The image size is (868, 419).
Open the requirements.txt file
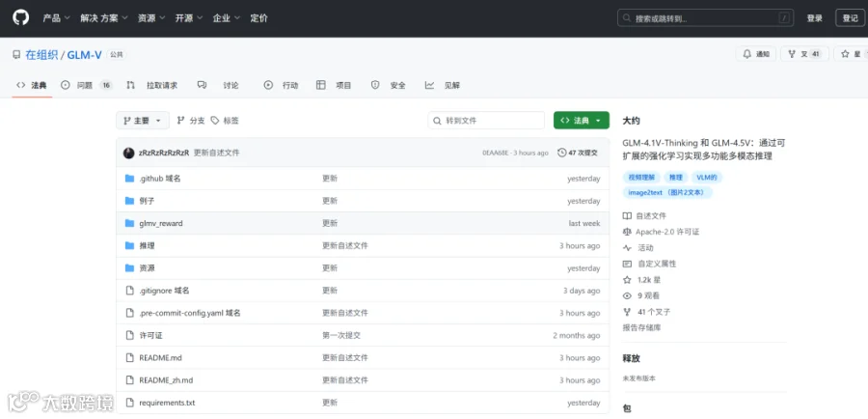[167, 403]
